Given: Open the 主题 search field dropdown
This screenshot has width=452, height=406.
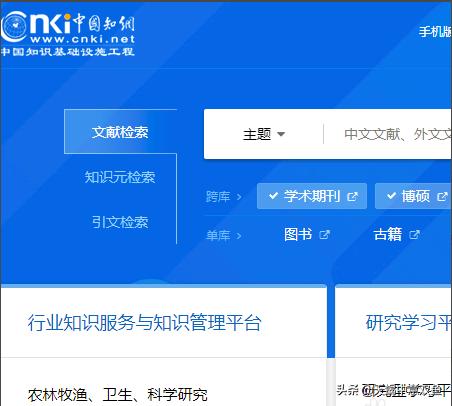Looking at the screenshot, I should pyautogui.click(x=264, y=134).
